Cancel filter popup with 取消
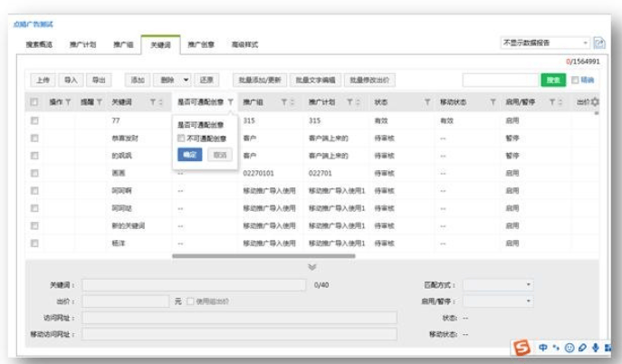This screenshot has width=622, height=364. (x=220, y=155)
